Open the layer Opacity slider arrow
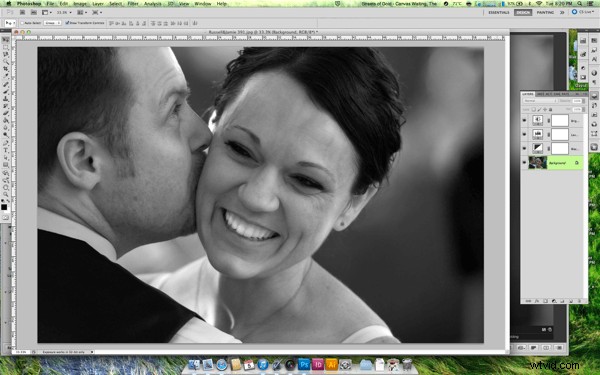This screenshot has width=600, height=375. (x=584, y=101)
